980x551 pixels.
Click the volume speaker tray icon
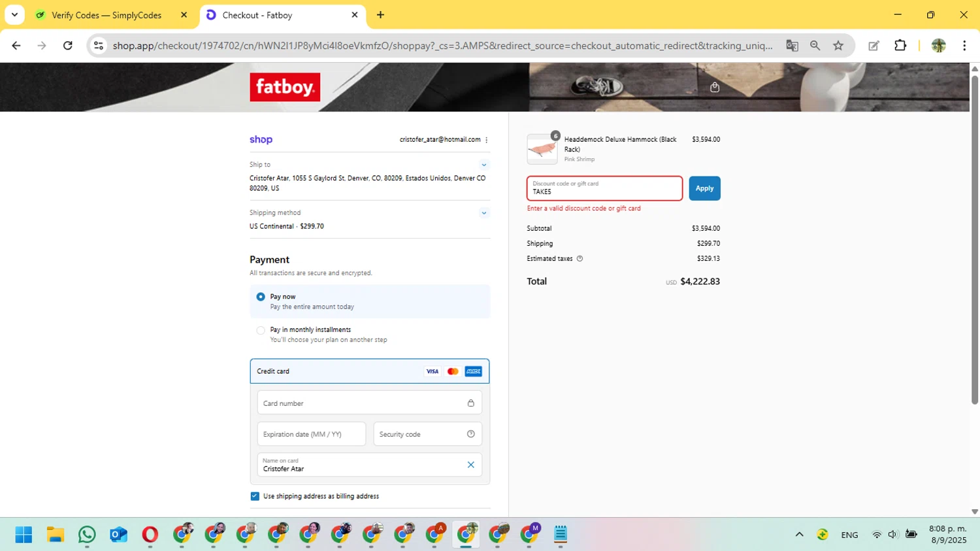point(893,535)
